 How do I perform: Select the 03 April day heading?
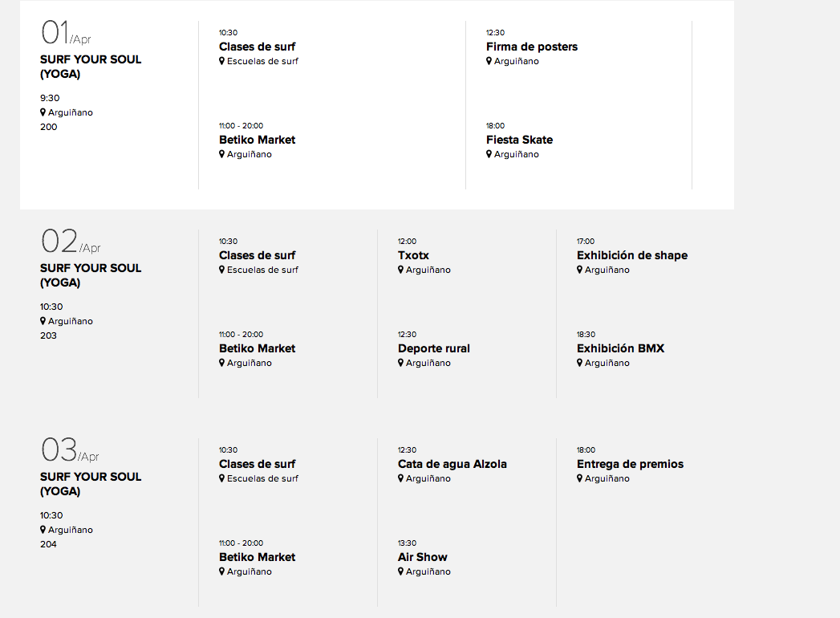coord(71,451)
